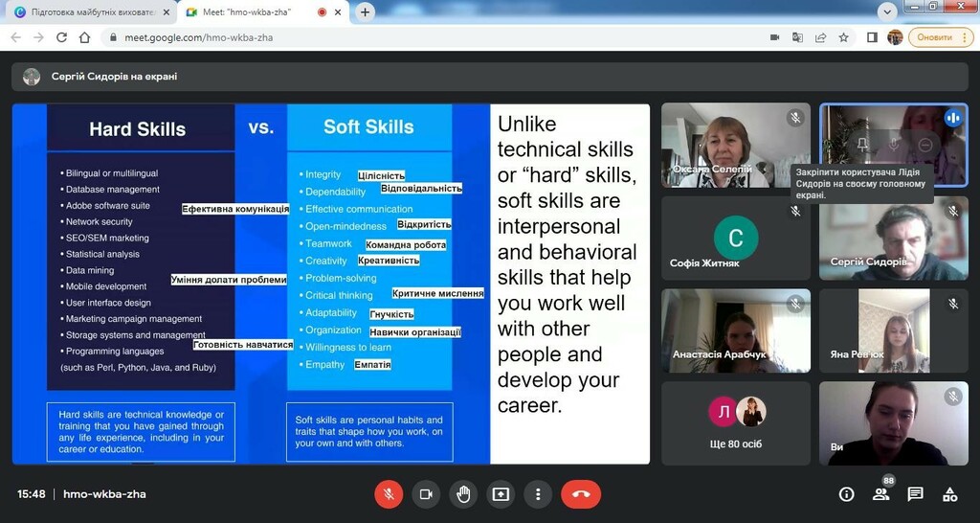Switch to the Підготовка майбутніх вихователів tab
This screenshot has width=980, height=523.
(x=93, y=12)
